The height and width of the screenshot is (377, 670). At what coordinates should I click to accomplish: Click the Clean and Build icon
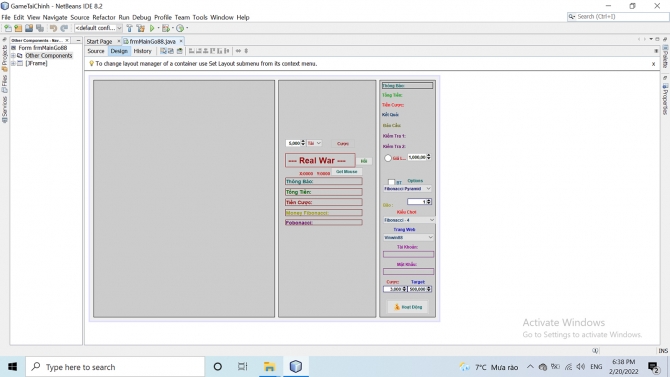(x=140, y=28)
